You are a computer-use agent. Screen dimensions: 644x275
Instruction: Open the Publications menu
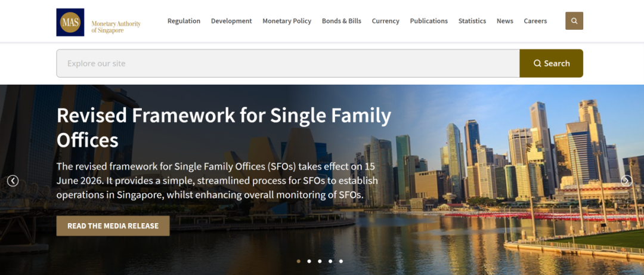click(x=429, y=21)
